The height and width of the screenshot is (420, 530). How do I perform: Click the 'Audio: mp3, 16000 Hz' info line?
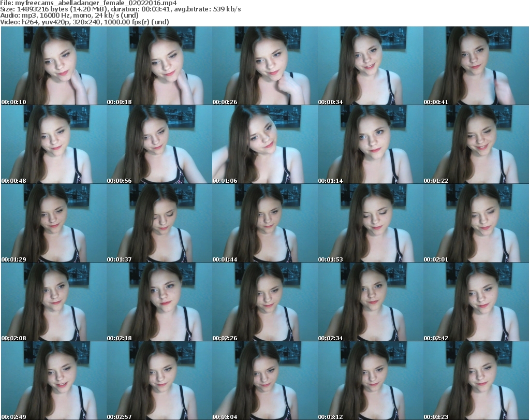coord(69,16)
